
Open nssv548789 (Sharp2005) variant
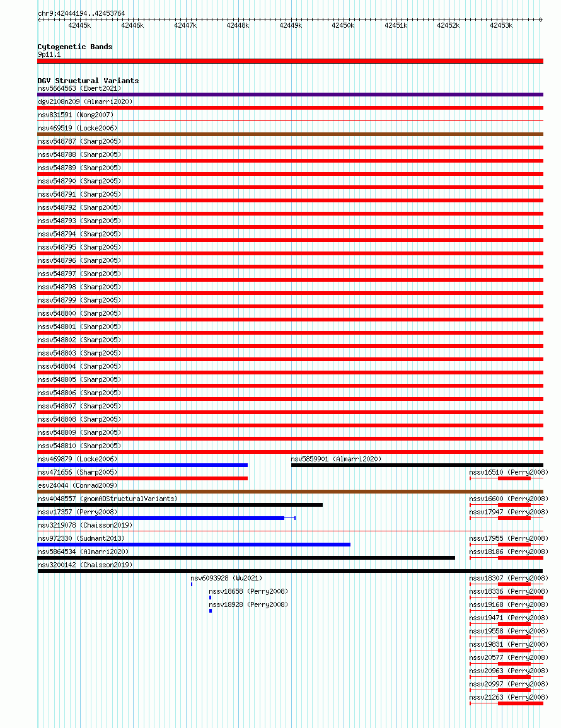pyautogui.click(x=79, y=168)
